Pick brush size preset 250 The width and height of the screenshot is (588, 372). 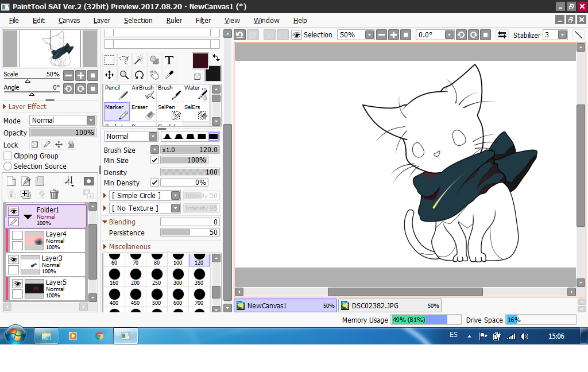(x=157, y=277)
